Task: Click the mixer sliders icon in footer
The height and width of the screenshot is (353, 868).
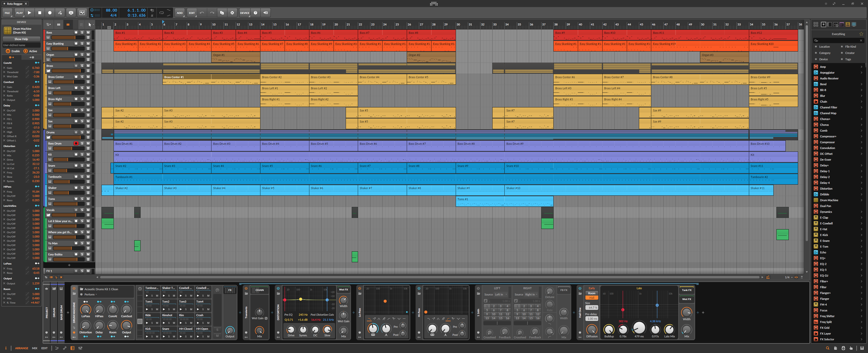Action: click(x=80, y=348)
